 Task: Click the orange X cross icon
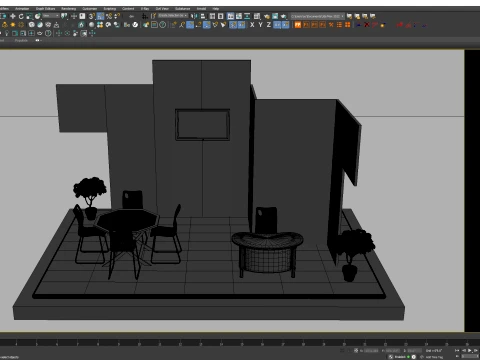coord(331,25)
